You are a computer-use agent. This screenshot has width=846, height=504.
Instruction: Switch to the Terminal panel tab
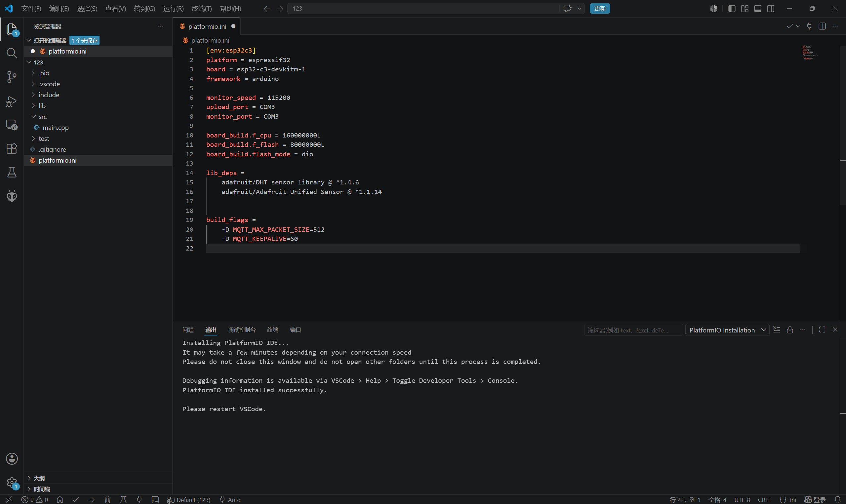coord(273,330)
